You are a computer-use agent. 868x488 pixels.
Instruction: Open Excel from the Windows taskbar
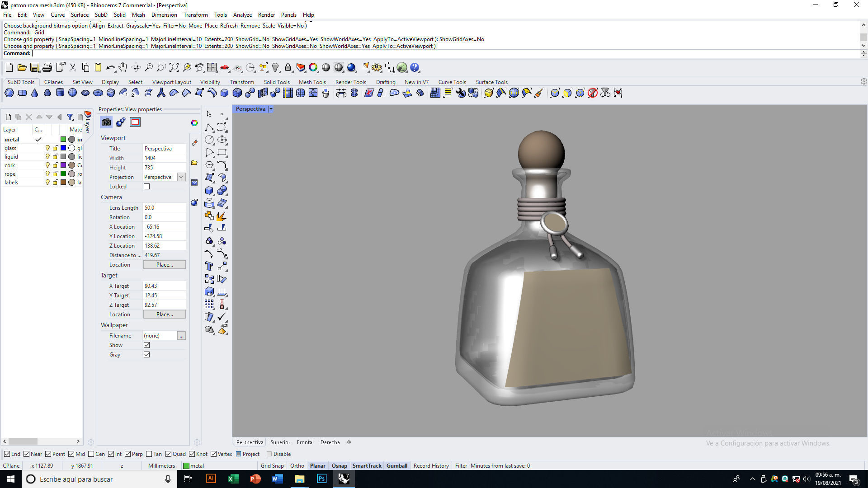(x=233, y=479)
